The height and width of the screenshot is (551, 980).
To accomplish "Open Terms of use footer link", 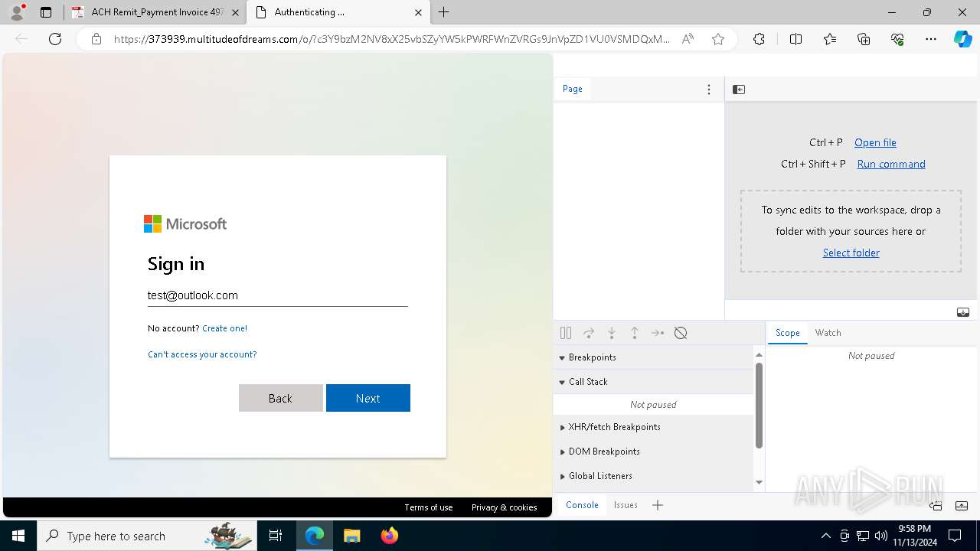I will pos(429,507).
